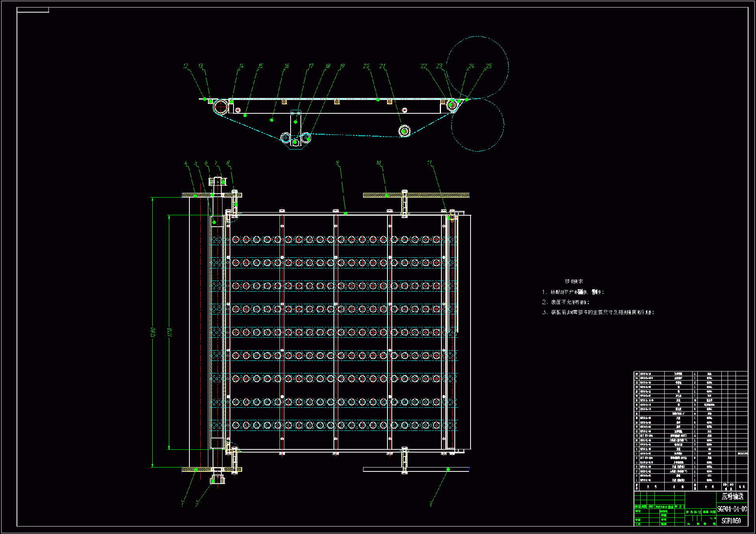Select callout label number 17
This screenshot has width=756, height=534.
pyautogui.click(x=311, y=66)
